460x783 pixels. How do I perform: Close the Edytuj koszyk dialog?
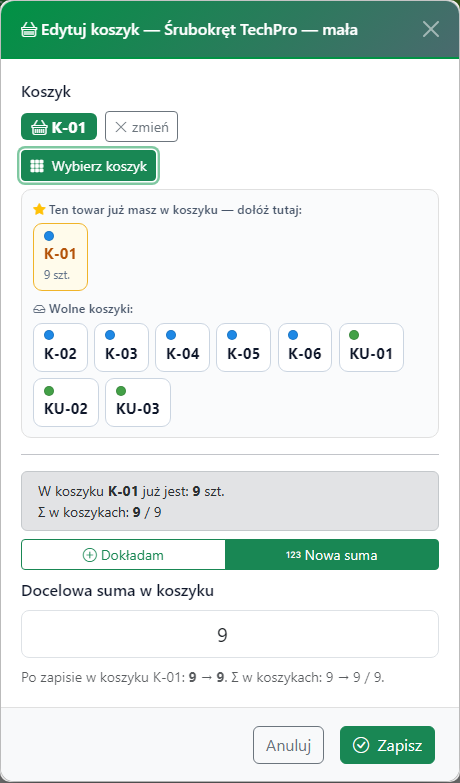431,29
